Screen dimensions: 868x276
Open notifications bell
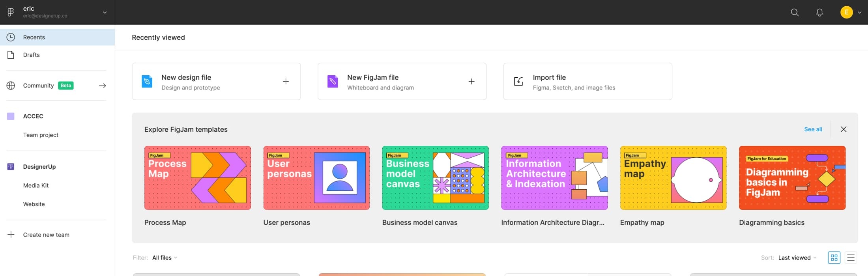click(819, 13)
